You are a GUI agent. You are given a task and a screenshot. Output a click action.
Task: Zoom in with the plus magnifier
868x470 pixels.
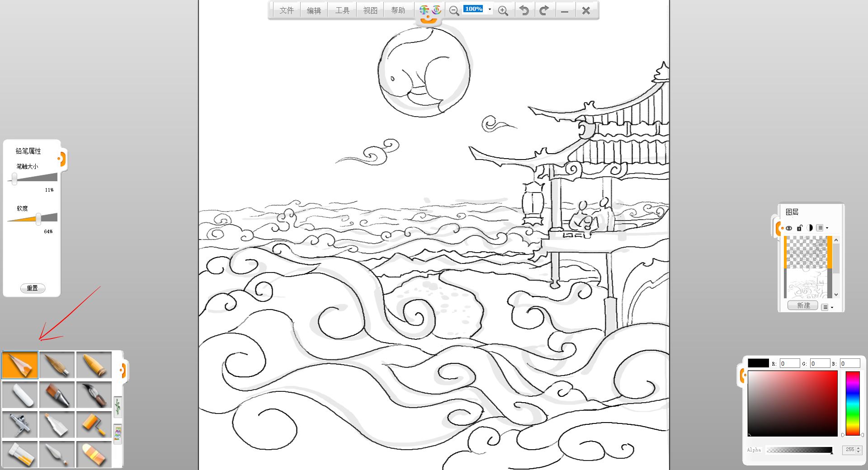[503, 11]
